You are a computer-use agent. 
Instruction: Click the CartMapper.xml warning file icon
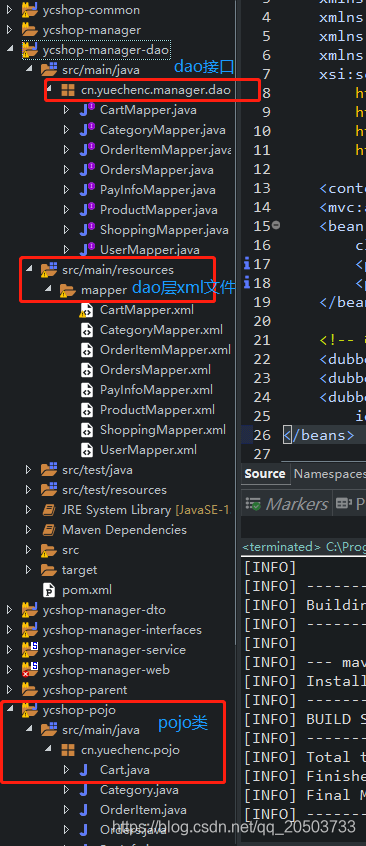click(x=86, y=310)
